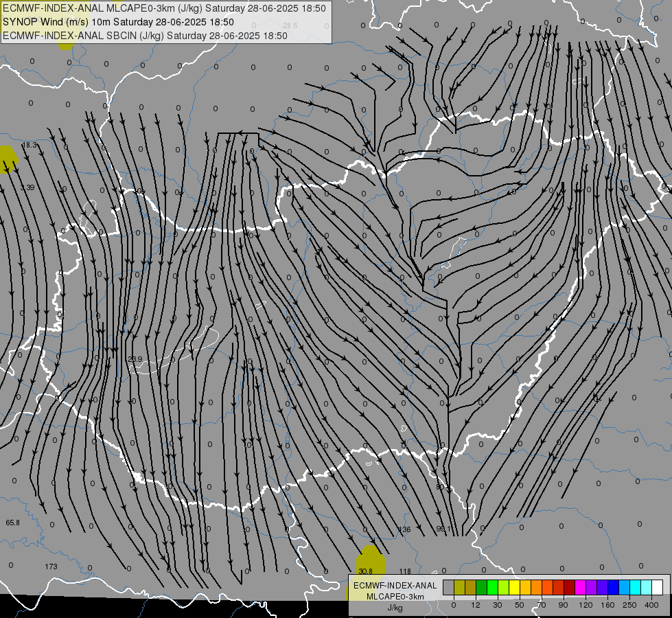Choose the bright green legend swatch
The width and height of the screenshot is (672, 618).
(x=492, y=587)
